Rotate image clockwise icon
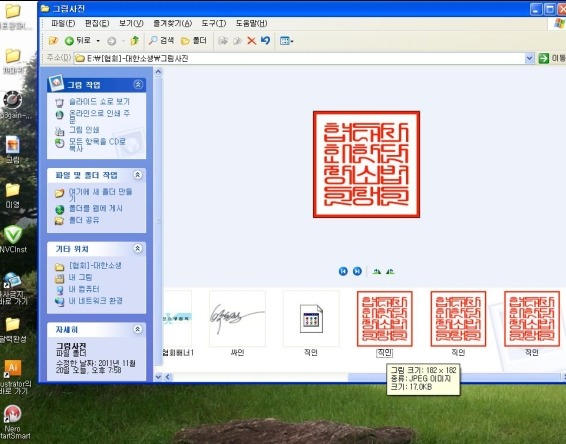The width and height of the screenshot is (566, 444). (377, 271)
